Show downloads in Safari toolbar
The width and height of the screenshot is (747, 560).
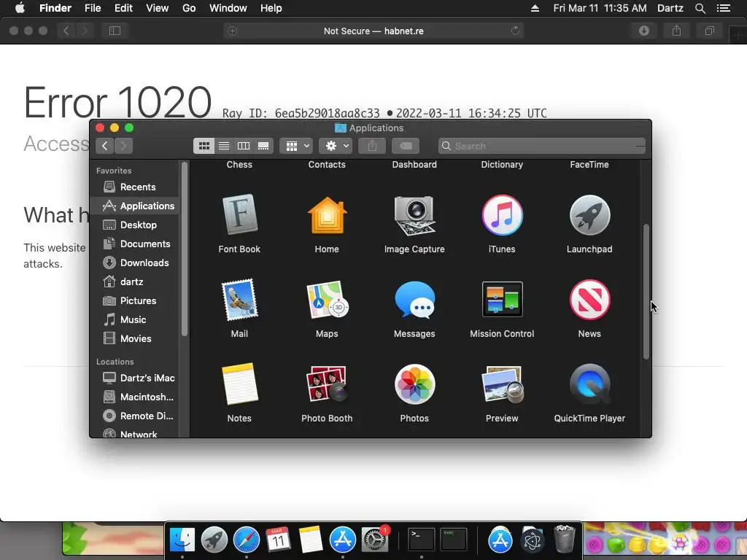pos(644,31)
